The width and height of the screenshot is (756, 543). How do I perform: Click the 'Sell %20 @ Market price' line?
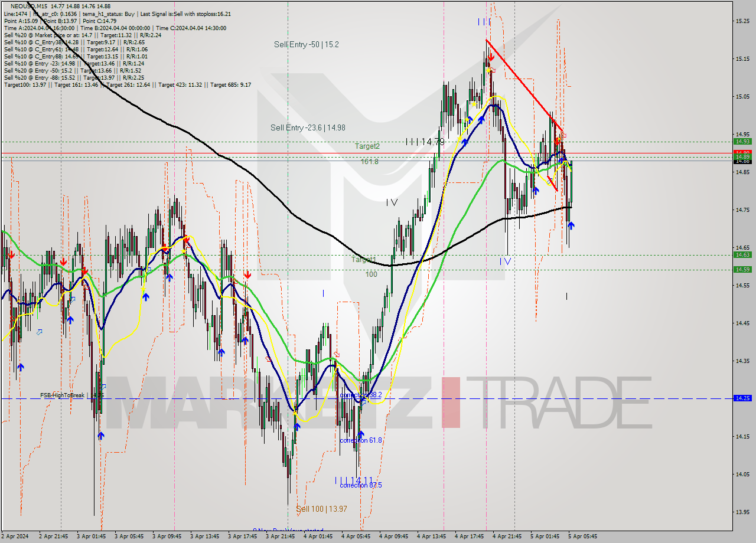(x=82, y=35)
